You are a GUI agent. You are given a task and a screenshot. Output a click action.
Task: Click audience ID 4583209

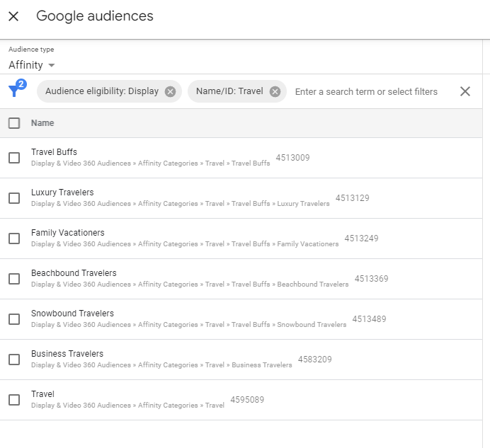pos(315,359)
